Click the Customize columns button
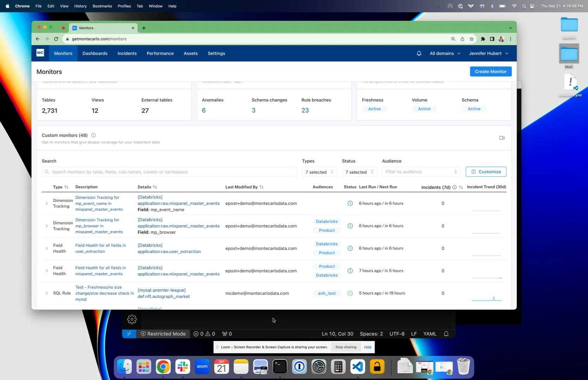Image resolution: width=588 pixels, height=380 pixels. coord(486,172)
